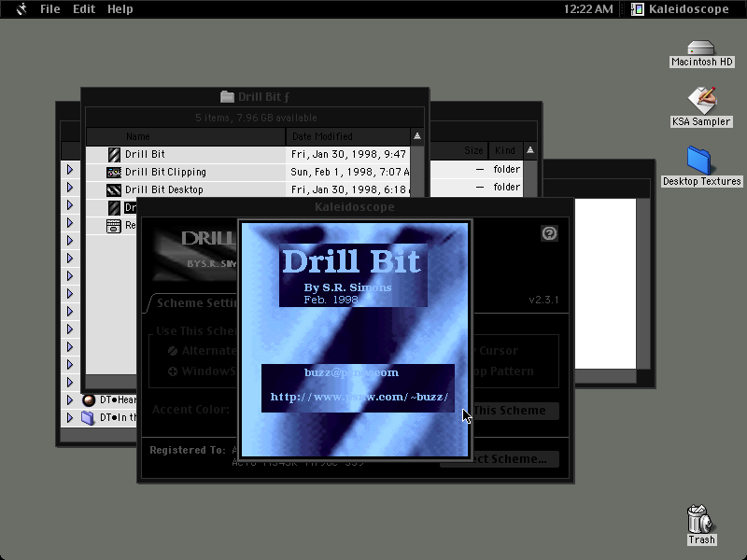
Task: Click the This Scheme button
Action: tap(515, 411)
